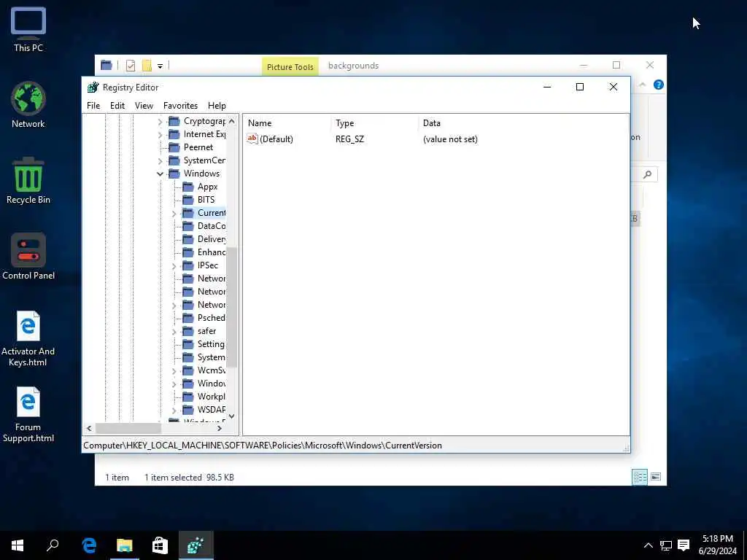The height and width of the screenshot is (560, 747).
Task: Click the registry path in the address bar
Action: 263,446
